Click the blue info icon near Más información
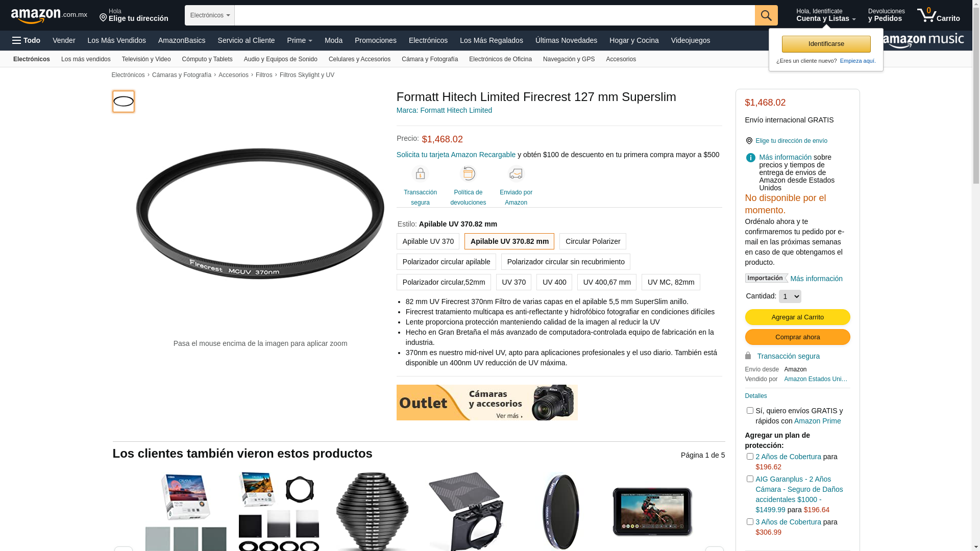The height and width of the screenshot is (551, 980). (x=750, y=158)
